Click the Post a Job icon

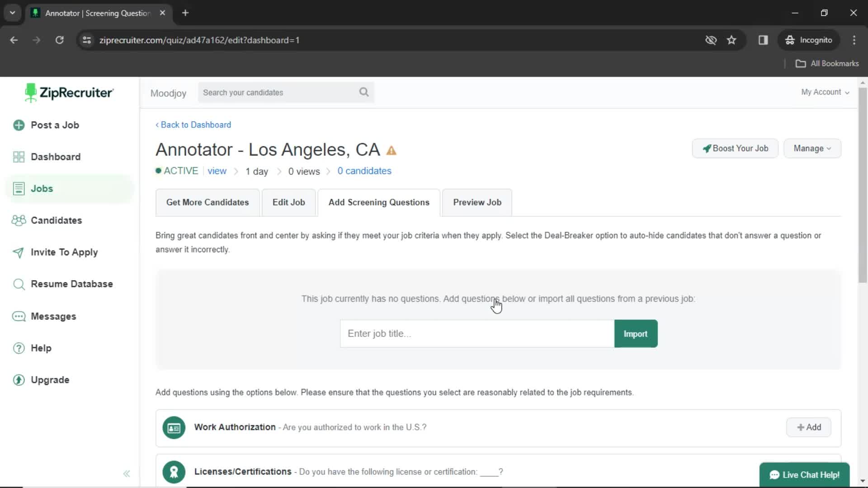pos(19,125)
